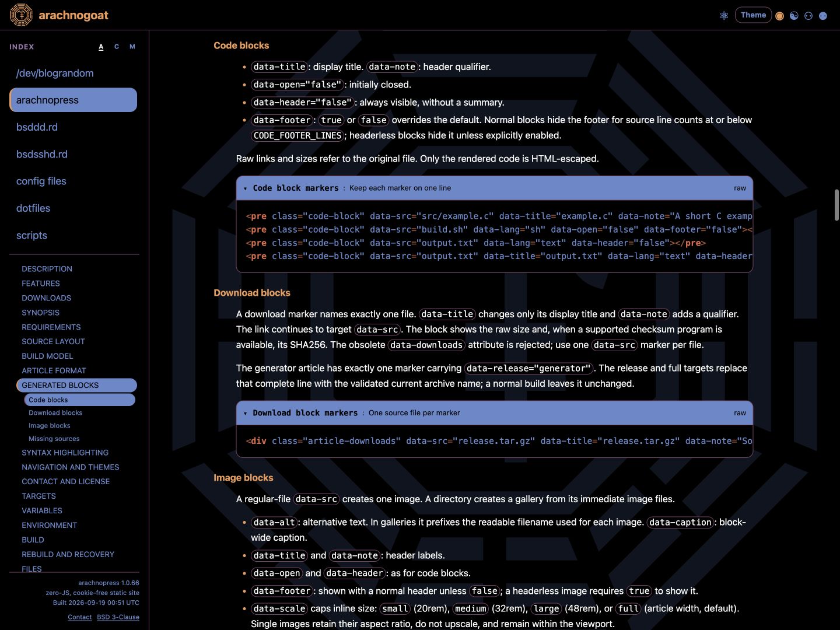
Task: Open scripts in the index
Action: pos(73,235)
